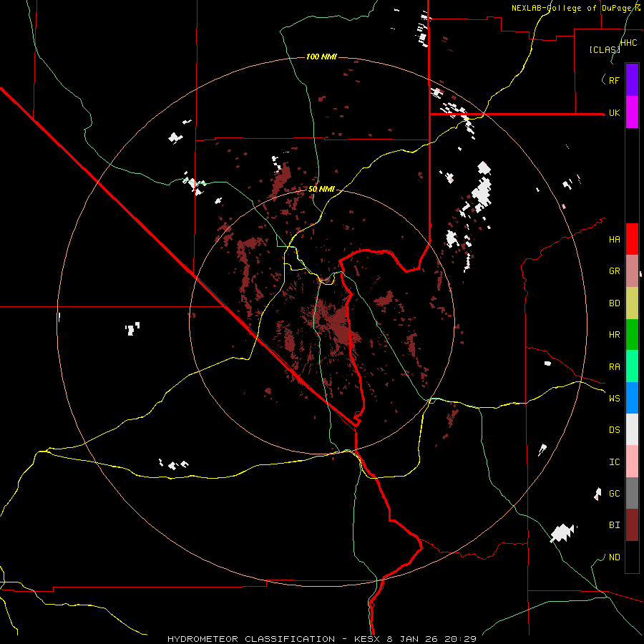
Task: Click the GC legend label
Action: [615, 494]
